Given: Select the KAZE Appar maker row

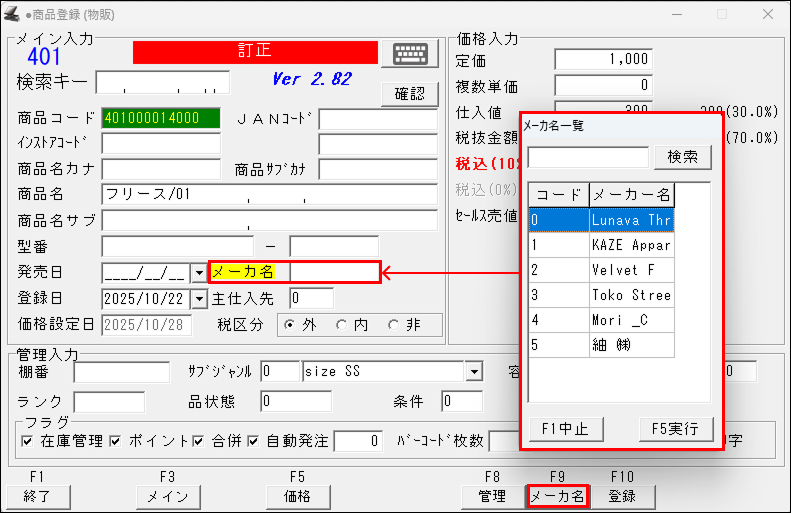Looking at the screenshot, I should coord(630,244).
